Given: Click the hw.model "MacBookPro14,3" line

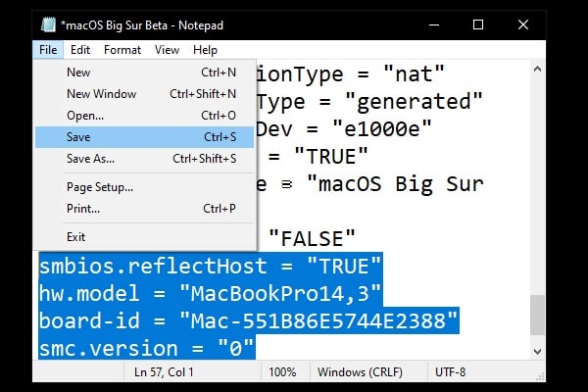Looking at the screenshot, I should click(x=210, y=293).
